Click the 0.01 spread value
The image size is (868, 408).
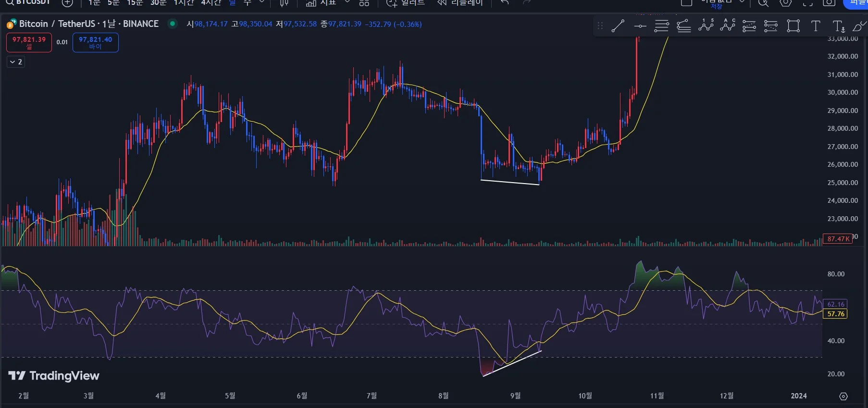point(62,42)
